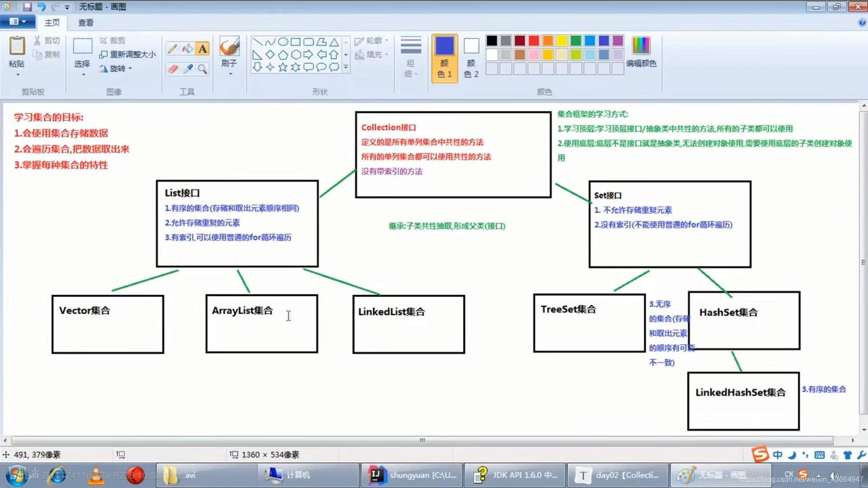Switch to day02 Collection taskbar window

pyautogui.click(x=618, y=475)
